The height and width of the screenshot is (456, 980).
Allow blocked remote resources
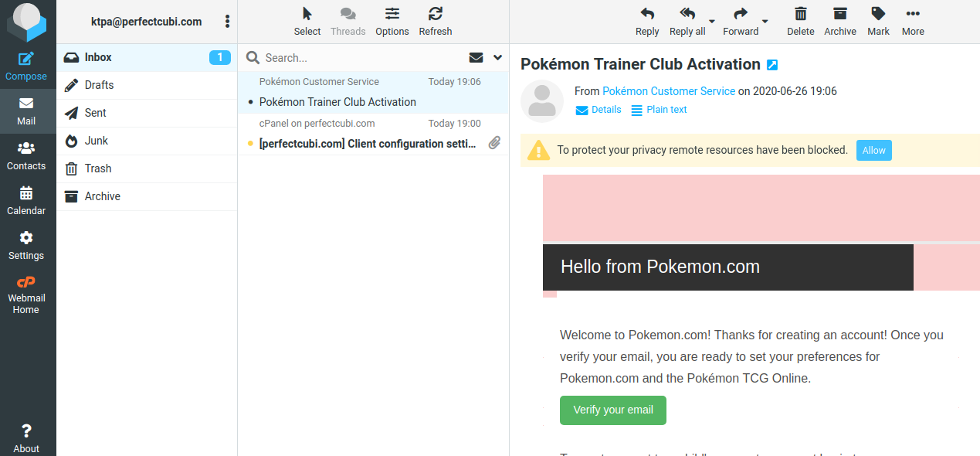[874, 150]
